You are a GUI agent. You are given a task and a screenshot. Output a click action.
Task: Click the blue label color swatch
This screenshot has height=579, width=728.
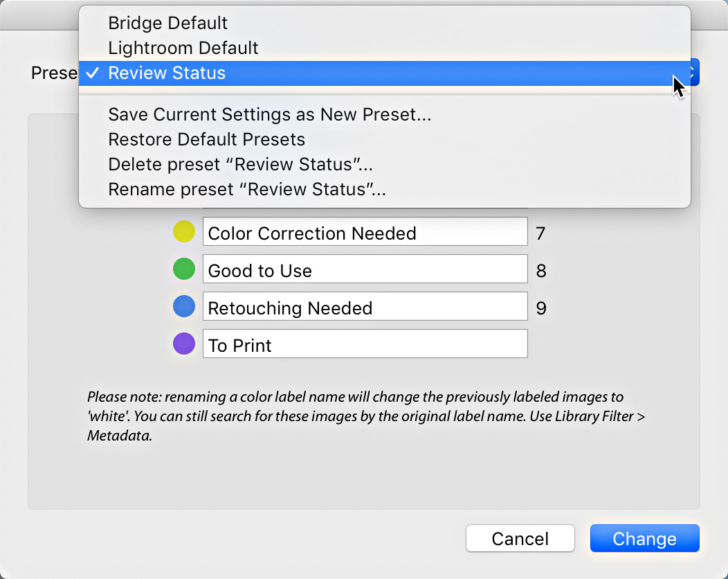184,306
